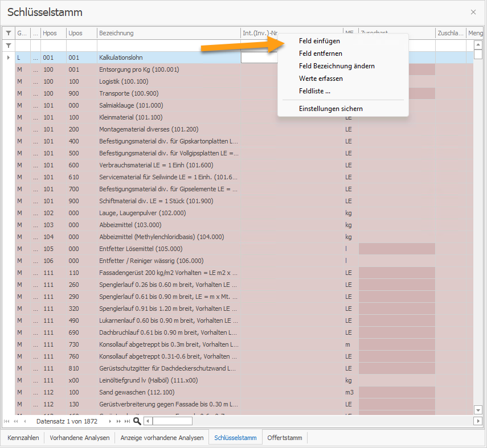
Task: Go to the previous record
Action: coord(25,421)
